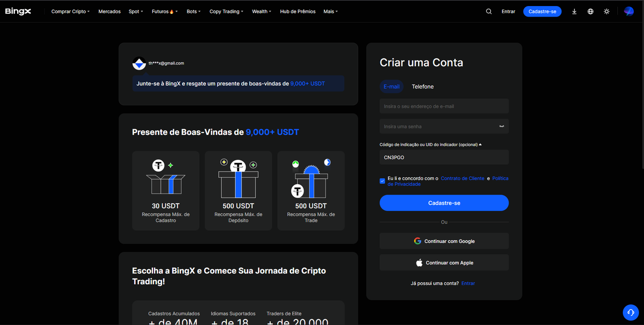Open the Mercados page
644x325 pixels.
coord(110,11)
